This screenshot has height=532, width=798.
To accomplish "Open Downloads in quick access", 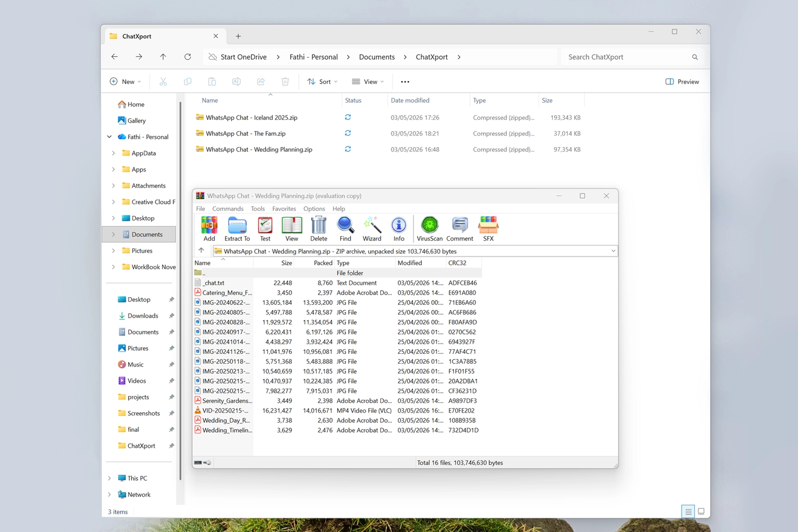I will pyautogui.click(x=142, y=315).
